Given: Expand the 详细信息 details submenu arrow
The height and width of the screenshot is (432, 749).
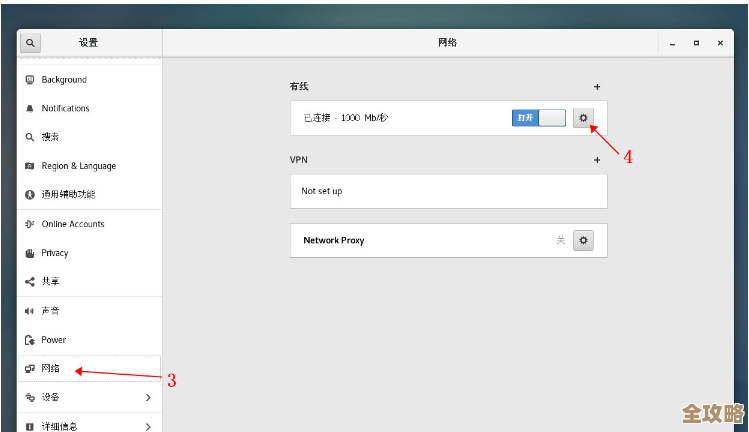Looking at the screenshot, I should tap(148, 426).
